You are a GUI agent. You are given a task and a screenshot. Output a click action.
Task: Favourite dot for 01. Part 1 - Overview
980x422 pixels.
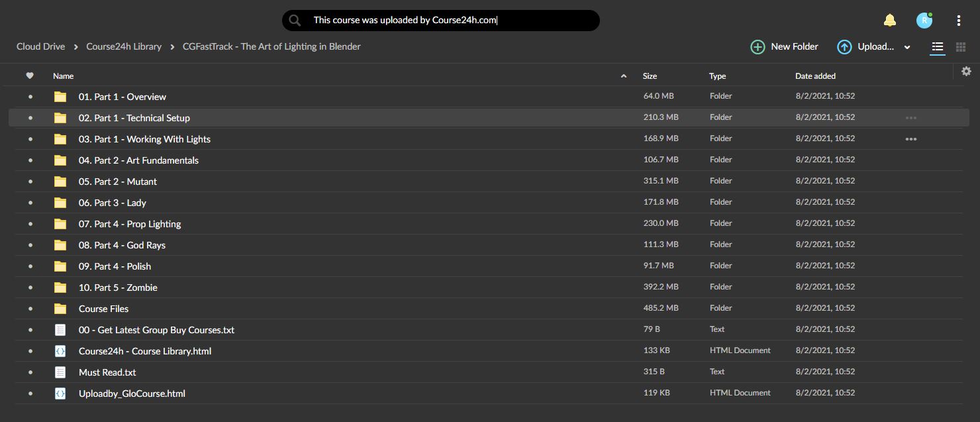(x=30, y=97)
